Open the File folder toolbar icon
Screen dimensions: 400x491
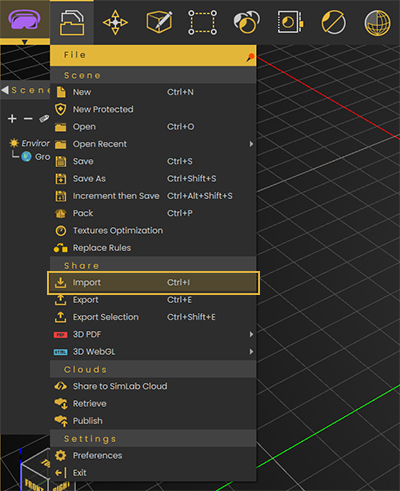tap(72, 22)
